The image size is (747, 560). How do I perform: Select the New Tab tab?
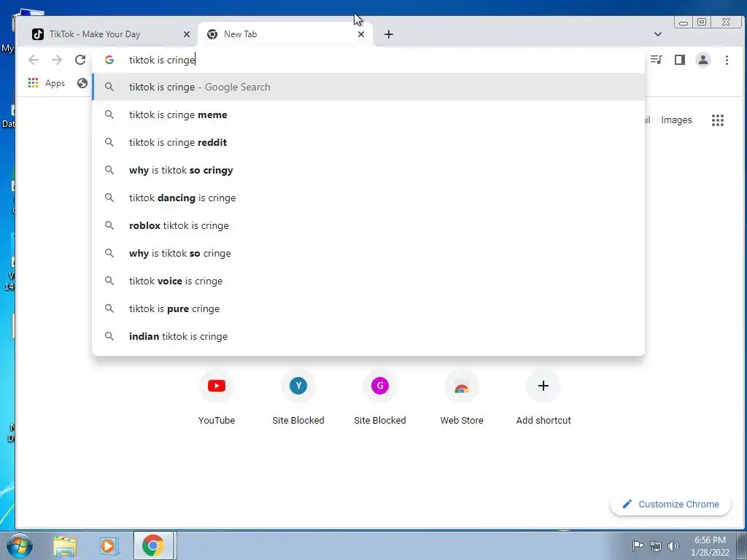pos(285,34)
